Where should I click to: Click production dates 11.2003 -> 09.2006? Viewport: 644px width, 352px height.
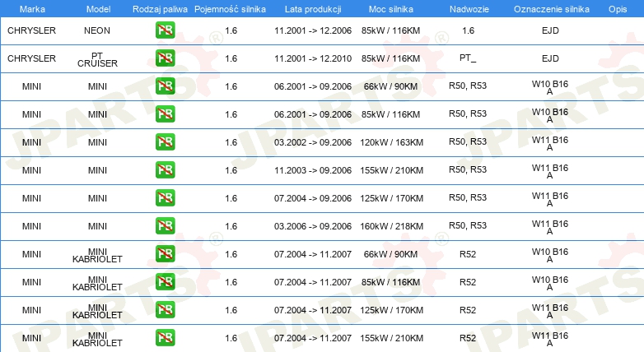click(x=313, y=170)
